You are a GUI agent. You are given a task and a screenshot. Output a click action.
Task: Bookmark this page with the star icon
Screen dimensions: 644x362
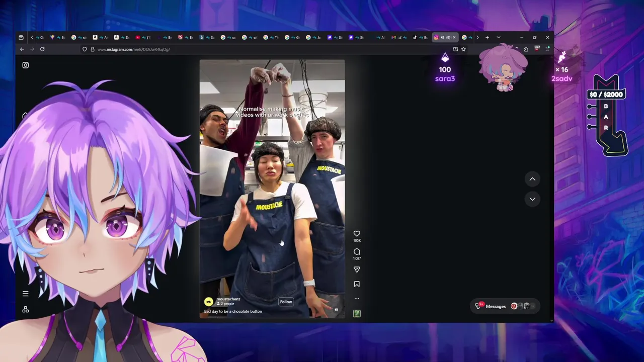(463, 49)
